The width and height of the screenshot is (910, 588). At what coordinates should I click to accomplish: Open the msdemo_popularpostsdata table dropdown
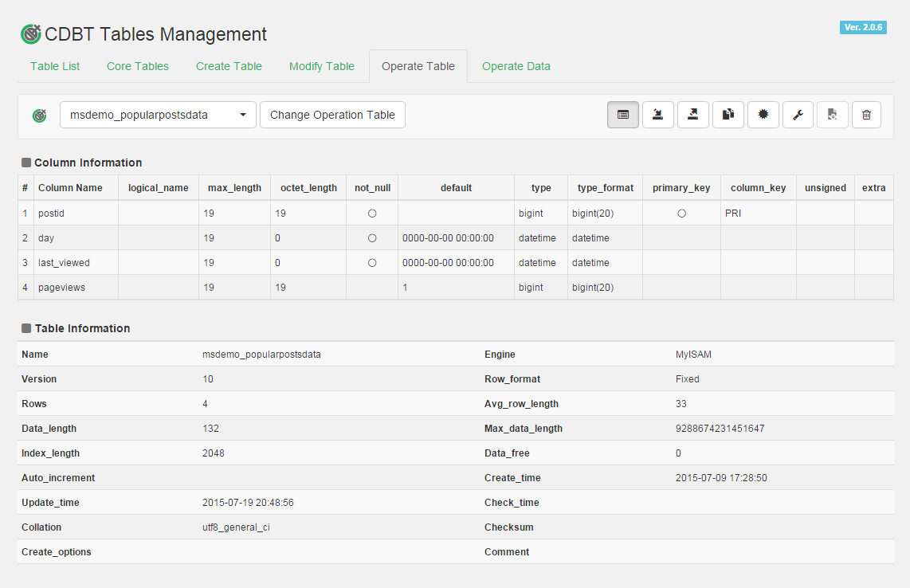coord(158,115)
